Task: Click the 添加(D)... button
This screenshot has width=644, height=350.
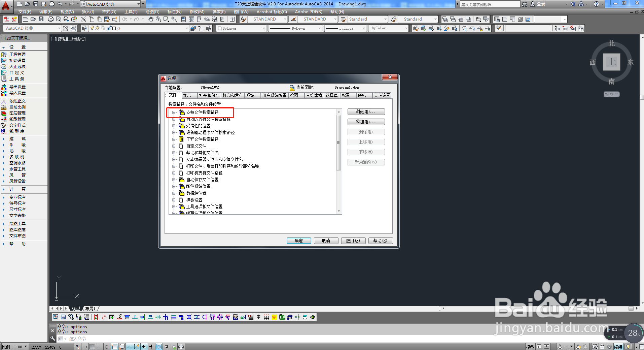Action: pos(366,122)
